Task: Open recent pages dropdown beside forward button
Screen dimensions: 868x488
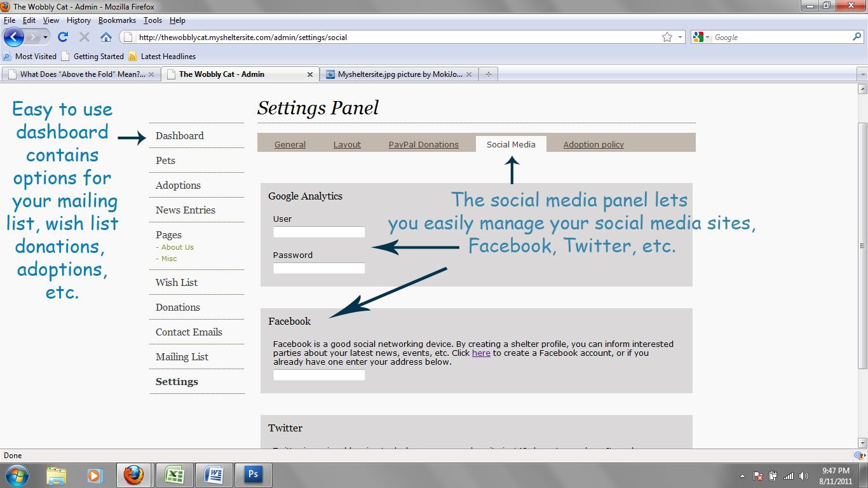Action: tap(45, 37)
